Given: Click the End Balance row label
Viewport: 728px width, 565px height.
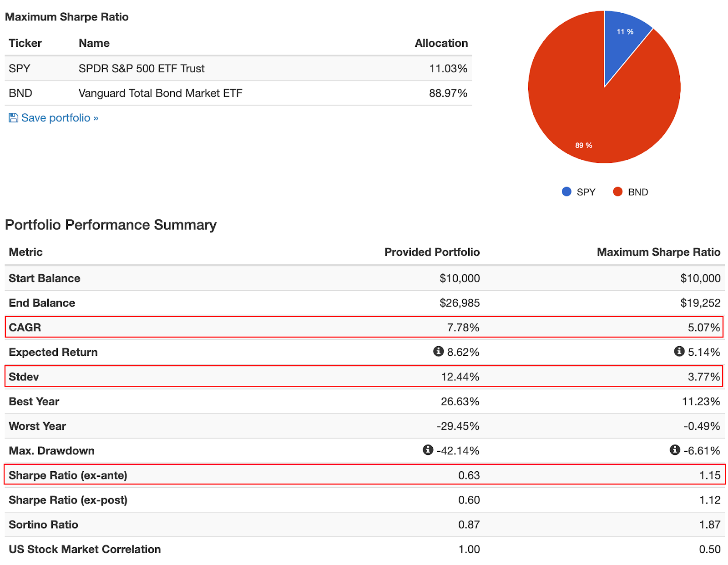Looking at the screenshot, I should tap(42, 303).
